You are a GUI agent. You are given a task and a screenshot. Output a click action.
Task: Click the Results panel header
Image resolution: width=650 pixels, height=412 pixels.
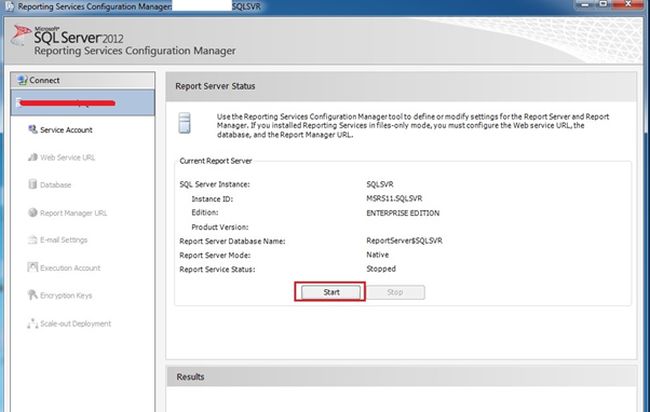click(190, 377)
